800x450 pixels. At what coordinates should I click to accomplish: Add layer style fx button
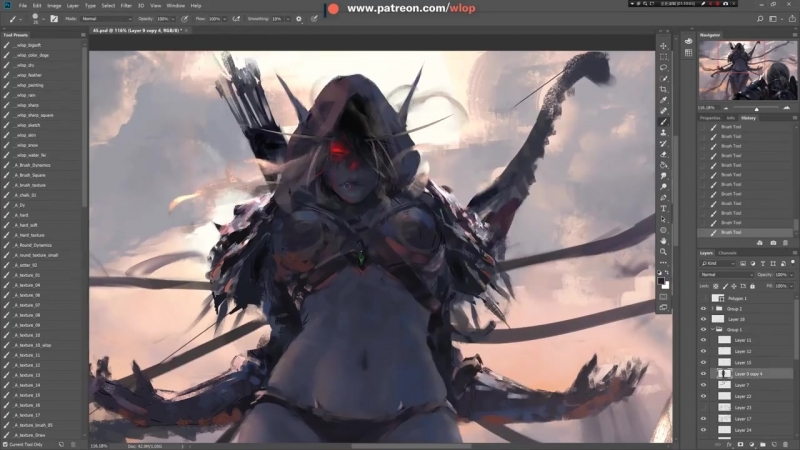tap(729, 445)
